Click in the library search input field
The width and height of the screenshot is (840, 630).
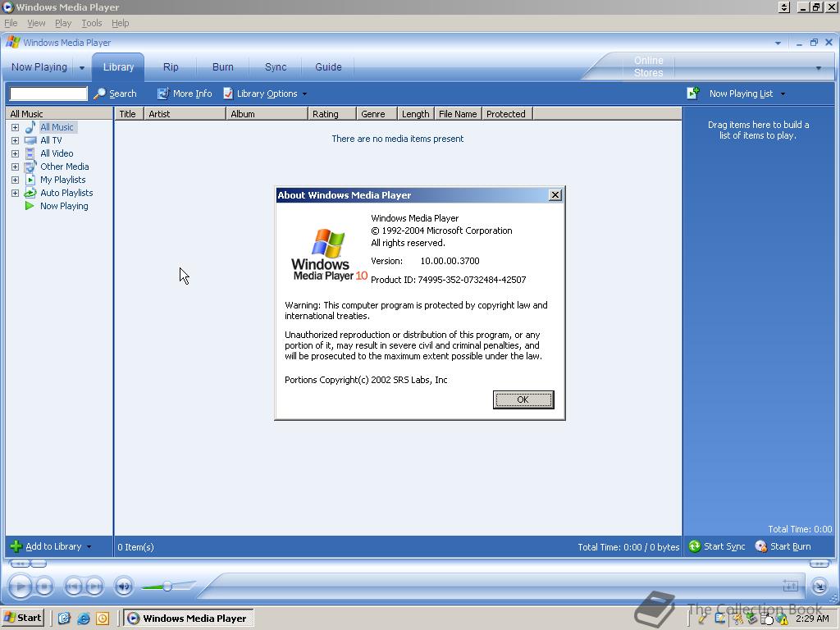48,94
